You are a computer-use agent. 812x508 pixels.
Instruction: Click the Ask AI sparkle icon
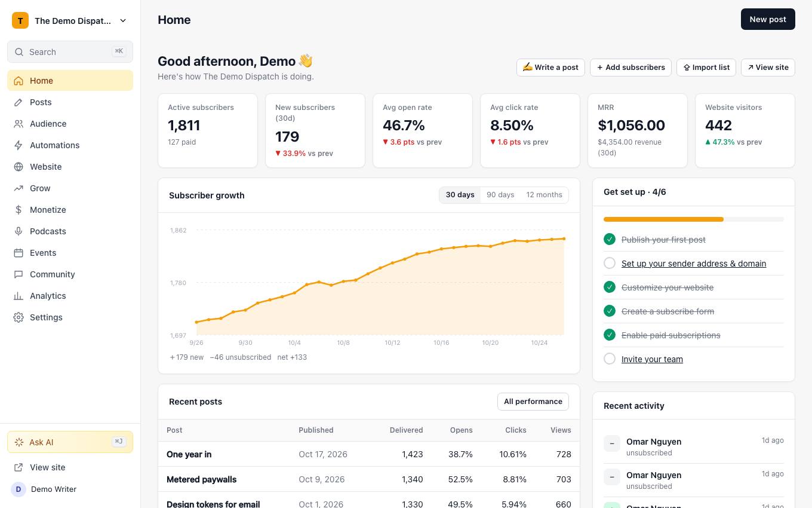19,442
